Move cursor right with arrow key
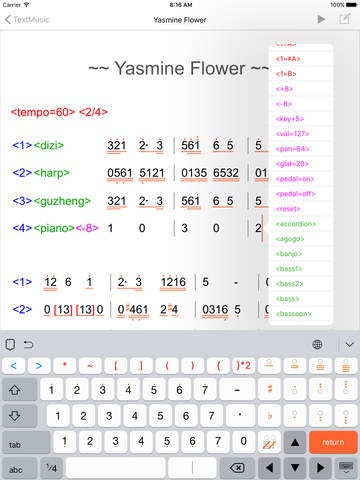 [320, 468]
